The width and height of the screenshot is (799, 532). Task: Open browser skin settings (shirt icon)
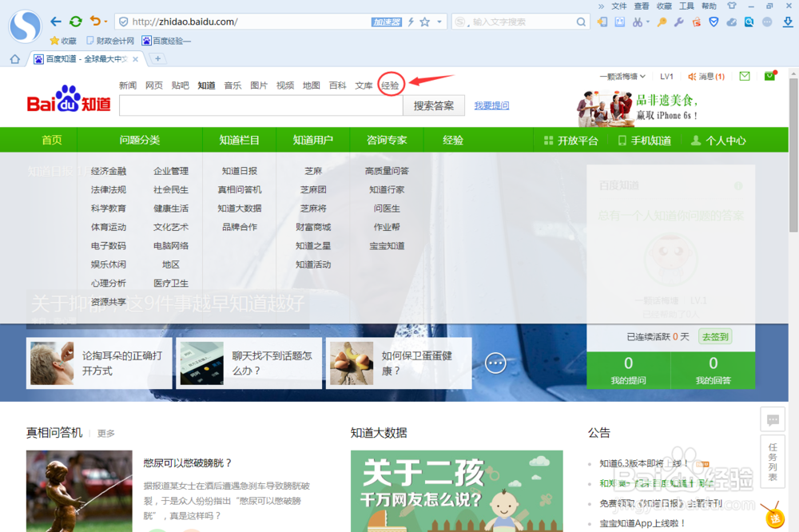(732, 6)
